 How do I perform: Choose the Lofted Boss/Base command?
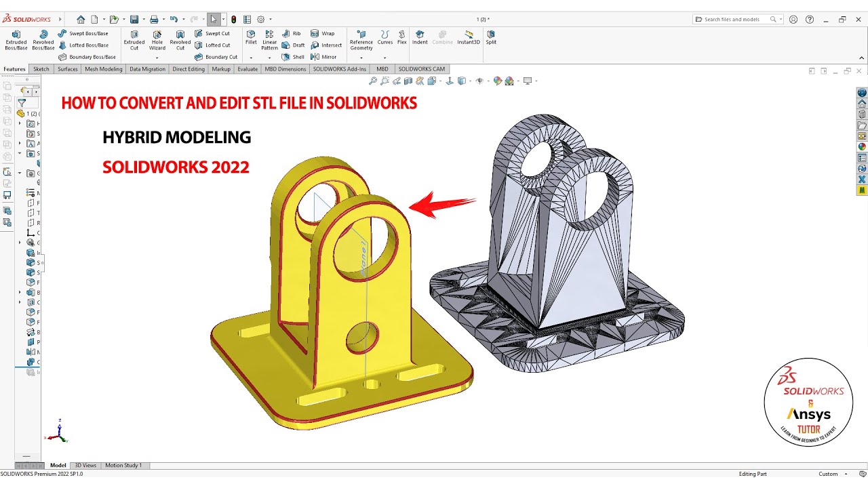coord(83,45)
